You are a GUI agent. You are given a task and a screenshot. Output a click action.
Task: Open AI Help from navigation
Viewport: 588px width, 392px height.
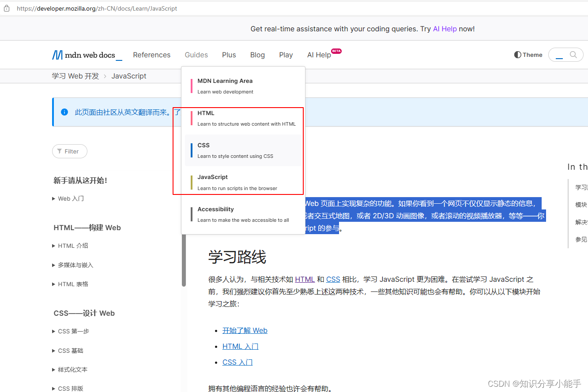tap(319, 55)
